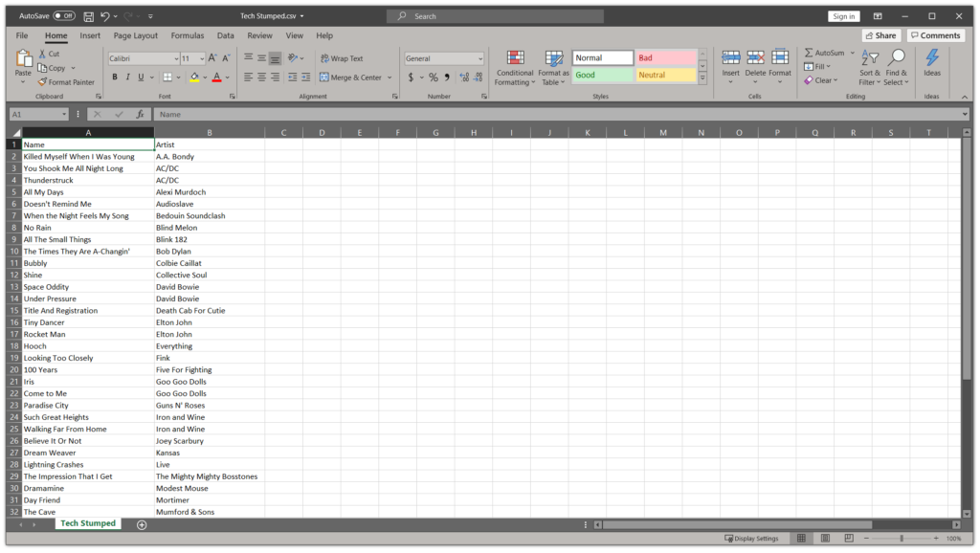Click Decrease Decimal icon

(479, 77)
